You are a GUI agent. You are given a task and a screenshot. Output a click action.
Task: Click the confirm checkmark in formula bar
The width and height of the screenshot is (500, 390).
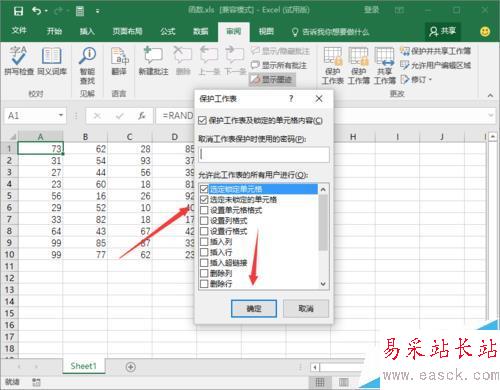click(x=119, y=116)
